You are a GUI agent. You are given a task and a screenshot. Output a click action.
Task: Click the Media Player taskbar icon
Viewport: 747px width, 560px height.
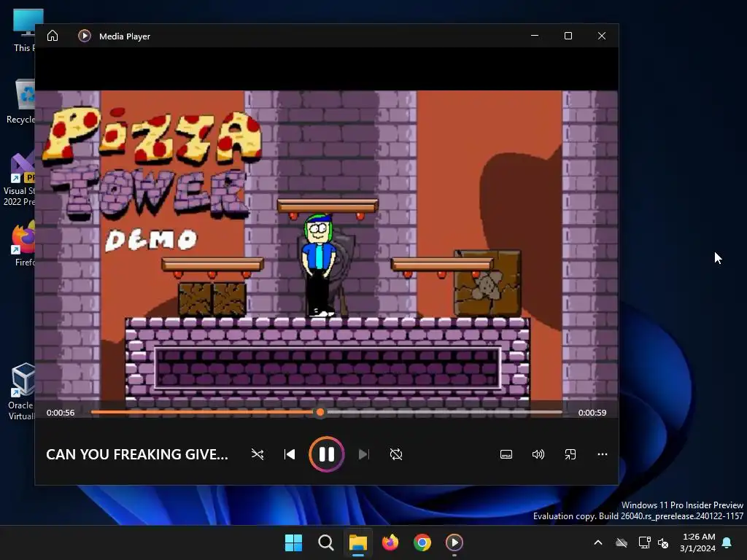[454, 542]
